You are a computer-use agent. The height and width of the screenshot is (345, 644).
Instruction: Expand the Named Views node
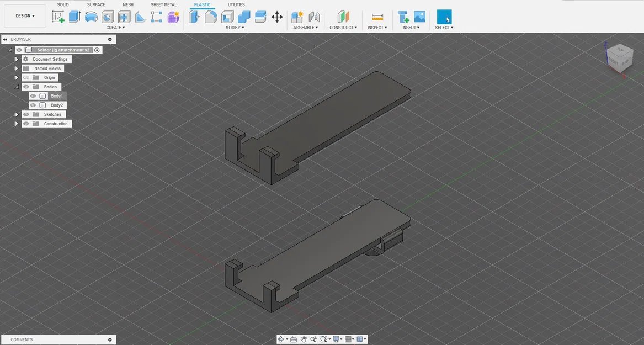click(x=17, y=68)
